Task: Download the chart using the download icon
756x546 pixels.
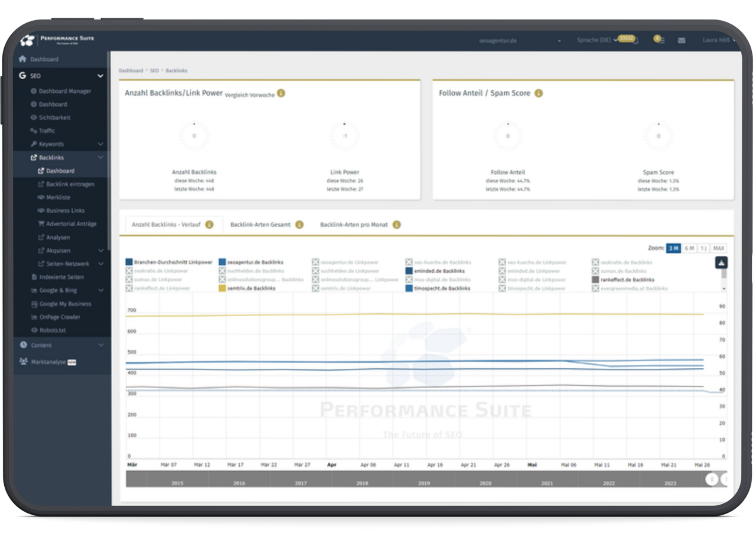Action: click(x=721, y=264)
